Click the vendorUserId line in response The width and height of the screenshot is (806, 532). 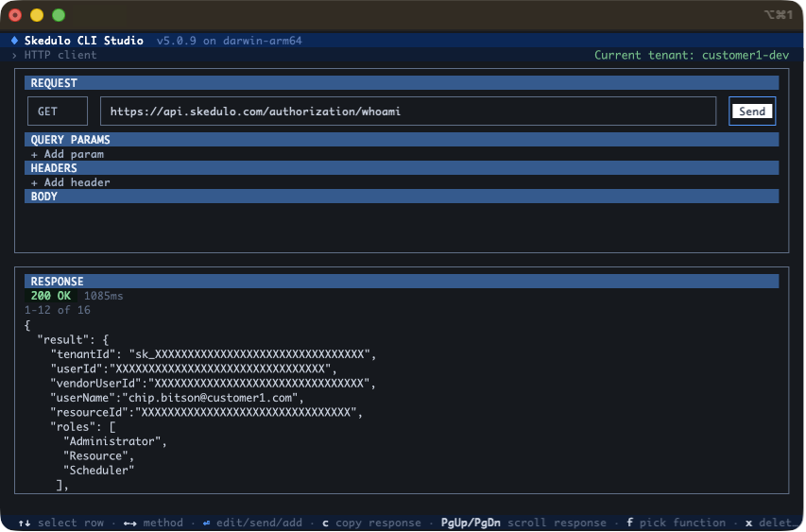214,383
